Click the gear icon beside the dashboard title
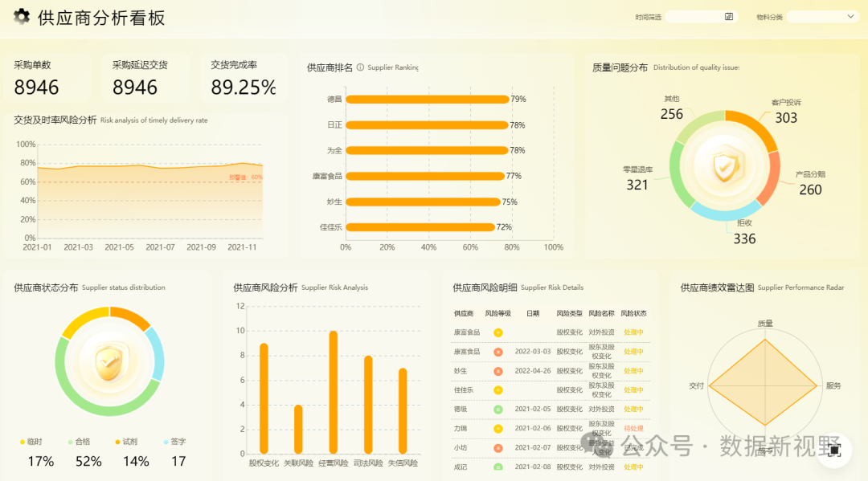The height and width of the screenshot is (481, 868). pos(22,17)
